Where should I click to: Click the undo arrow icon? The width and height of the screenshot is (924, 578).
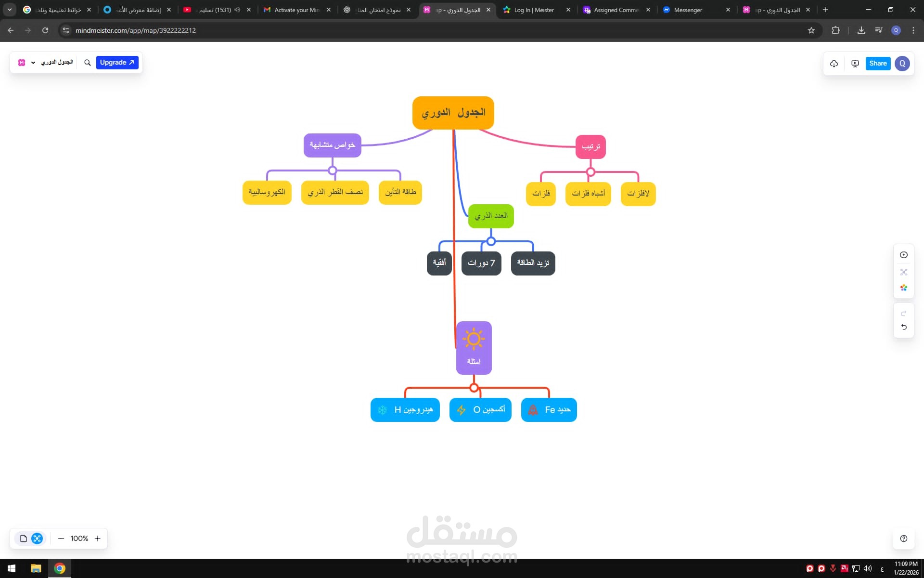click(x=903, y=327)
